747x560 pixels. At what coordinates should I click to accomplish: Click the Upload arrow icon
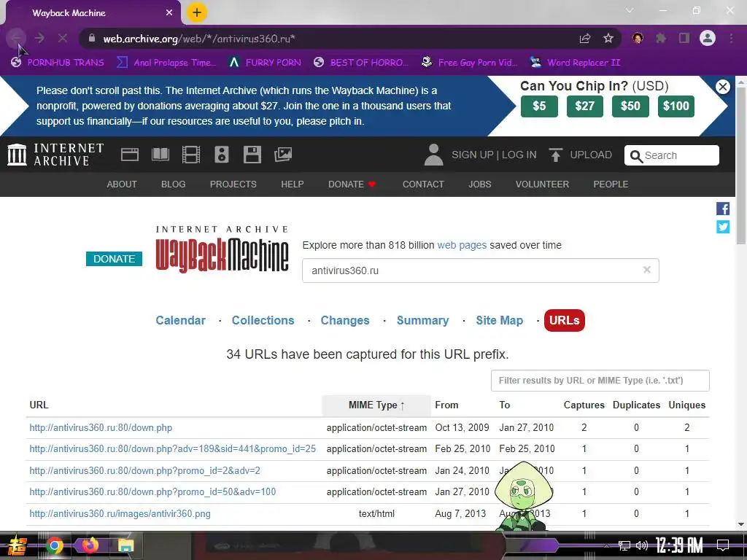click(555, 155)
